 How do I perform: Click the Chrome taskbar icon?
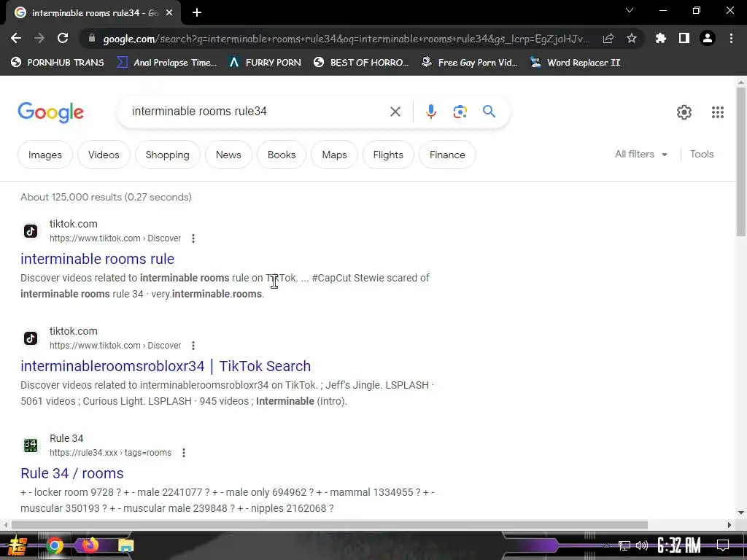[54, 545]
